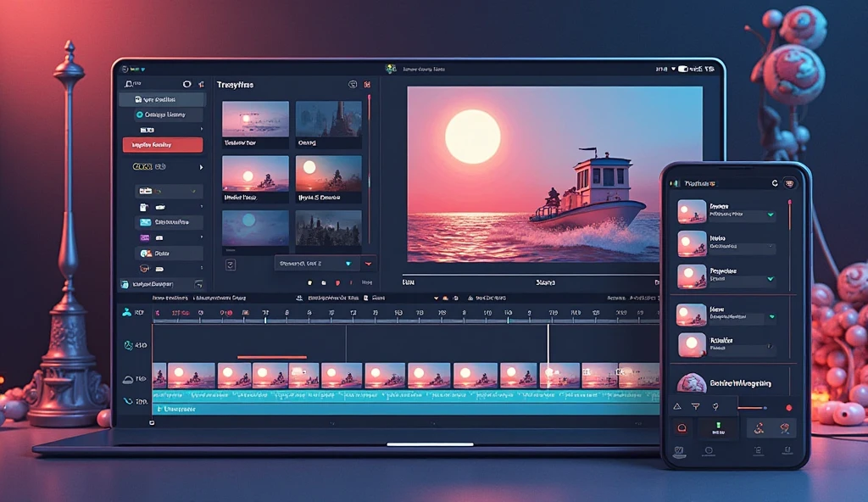Click the app logo in the laptop title bar
This screenshot has width=868, height=502.
[391, 69]
